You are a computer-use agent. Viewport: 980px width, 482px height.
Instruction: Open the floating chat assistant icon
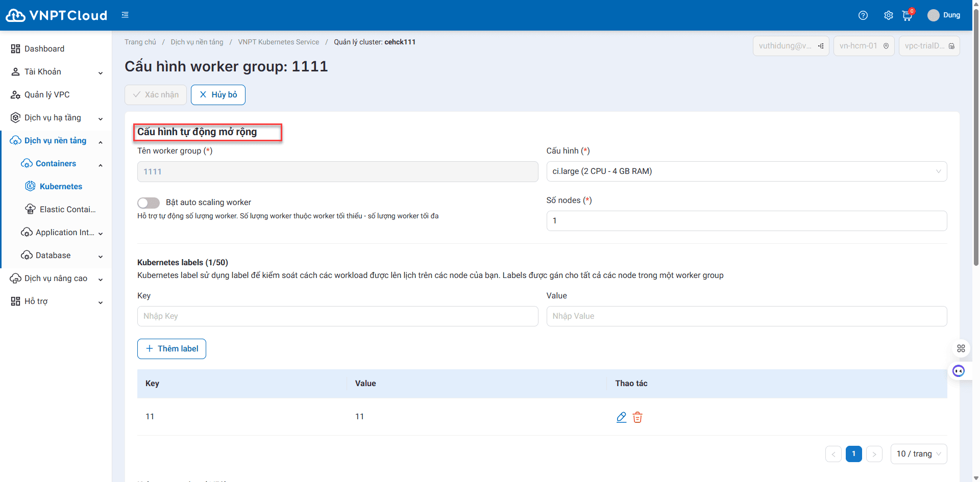click(x=959, y=371)
